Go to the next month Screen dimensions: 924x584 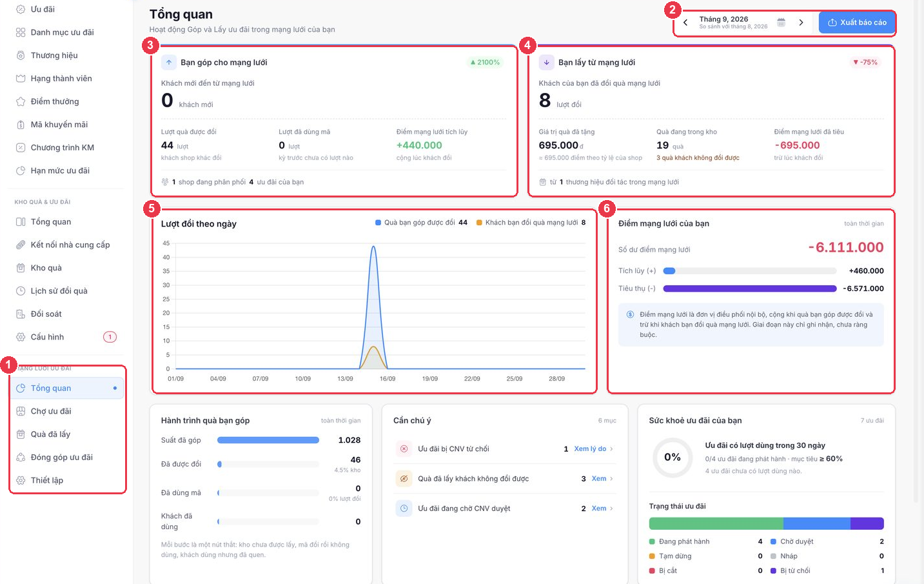[x=801, y=23]
